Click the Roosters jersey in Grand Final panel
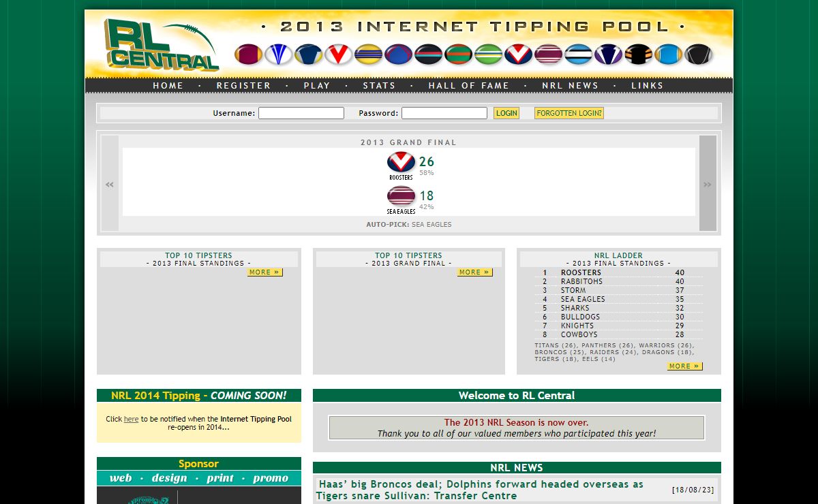 (x=401, y=162)
